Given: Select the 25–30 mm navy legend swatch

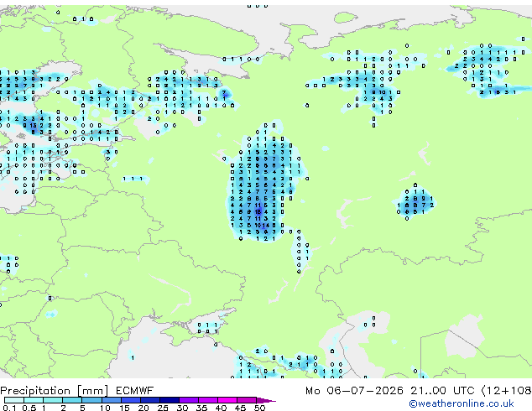Looking at the screenshot, I should point(169,400).
